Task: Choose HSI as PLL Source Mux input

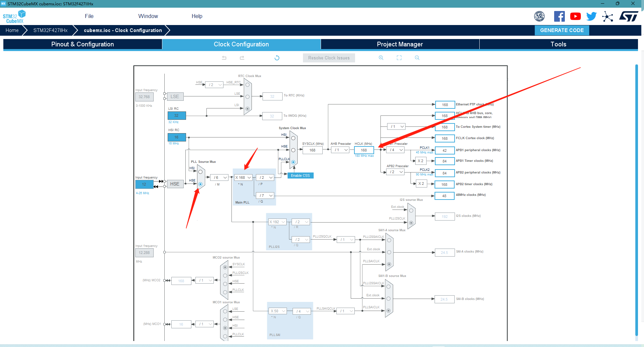Action: [200, 172]
